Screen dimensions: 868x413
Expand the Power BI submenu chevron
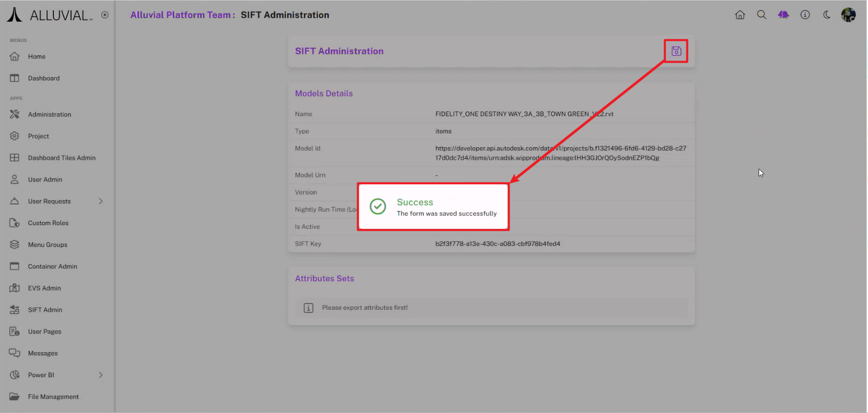pos(101,375)
